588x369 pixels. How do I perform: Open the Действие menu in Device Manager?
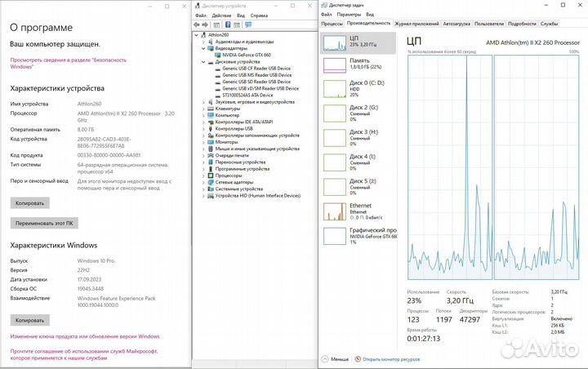coord(221,16)
